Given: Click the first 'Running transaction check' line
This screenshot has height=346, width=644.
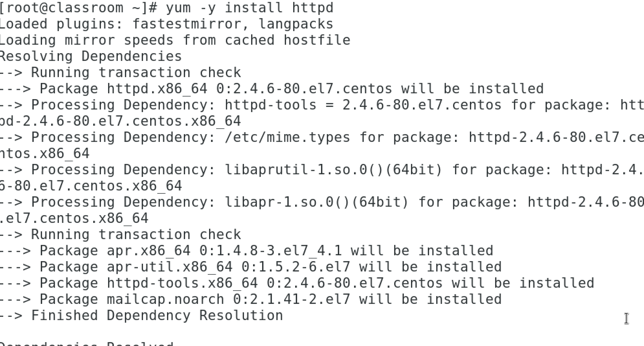Looking at the screenshot, I should [x=120, y=73].
